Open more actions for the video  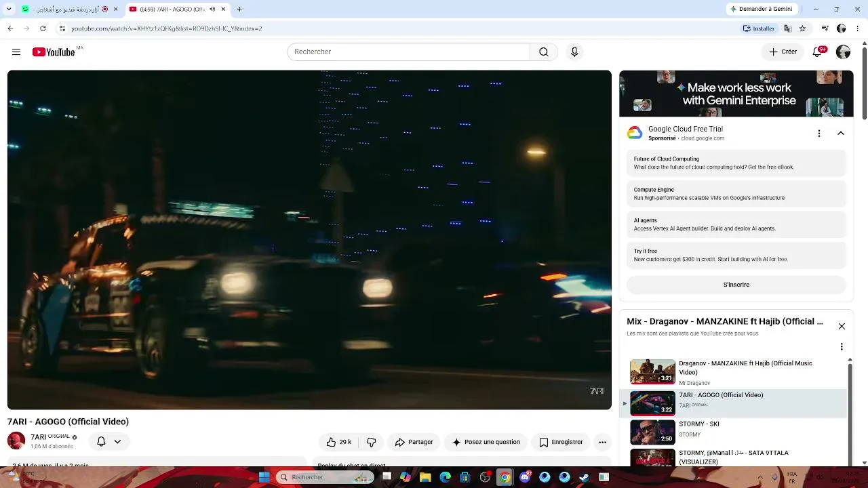(602, 442)
